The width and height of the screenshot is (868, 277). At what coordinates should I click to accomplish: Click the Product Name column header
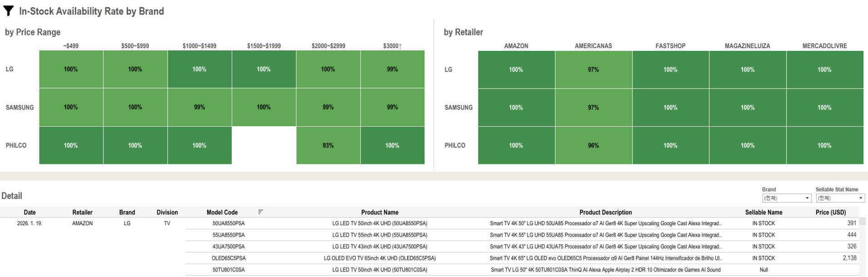(379, 212)
